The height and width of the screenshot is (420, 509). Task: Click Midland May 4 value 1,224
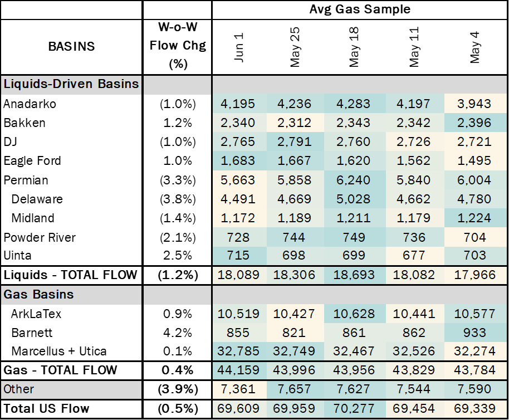tap(474, 218)
